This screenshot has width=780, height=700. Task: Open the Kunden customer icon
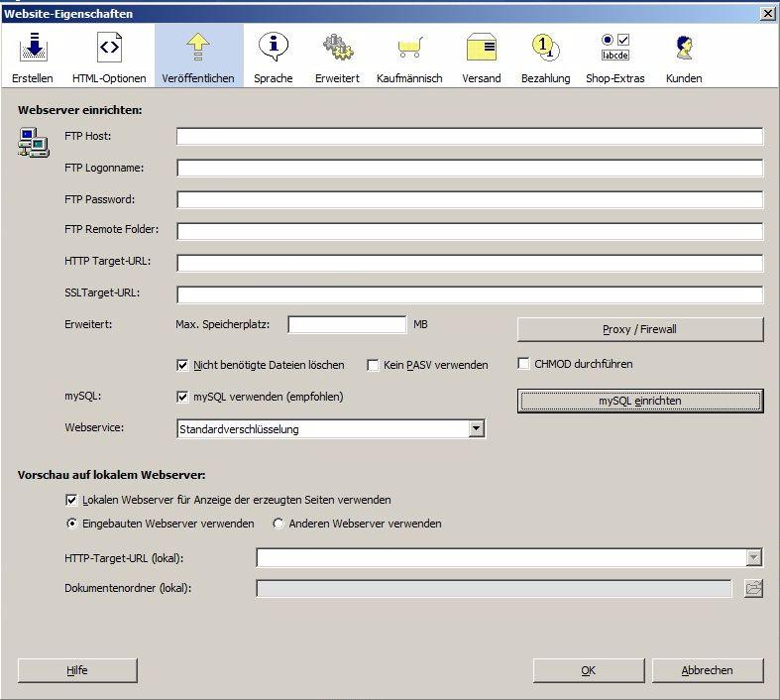pos(684,48)
